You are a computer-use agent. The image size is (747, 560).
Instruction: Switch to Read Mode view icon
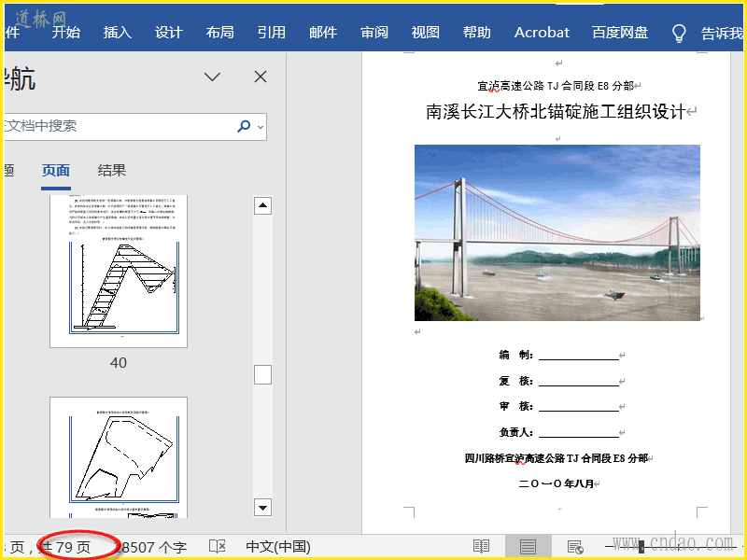pos(481,547)
